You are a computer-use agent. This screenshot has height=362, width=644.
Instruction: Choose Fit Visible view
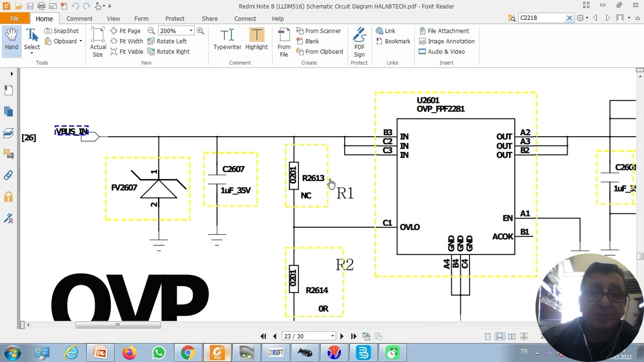tap(126, 51)
